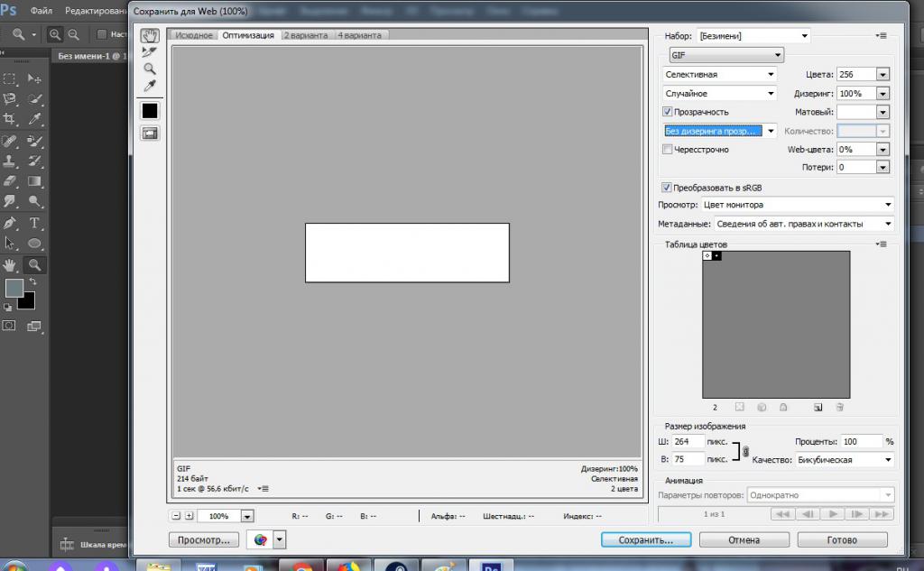Select the Eraser tool in Photoshop toolbox
The height and width of the screenshot is (571, 924).
(x=9, y=181)
